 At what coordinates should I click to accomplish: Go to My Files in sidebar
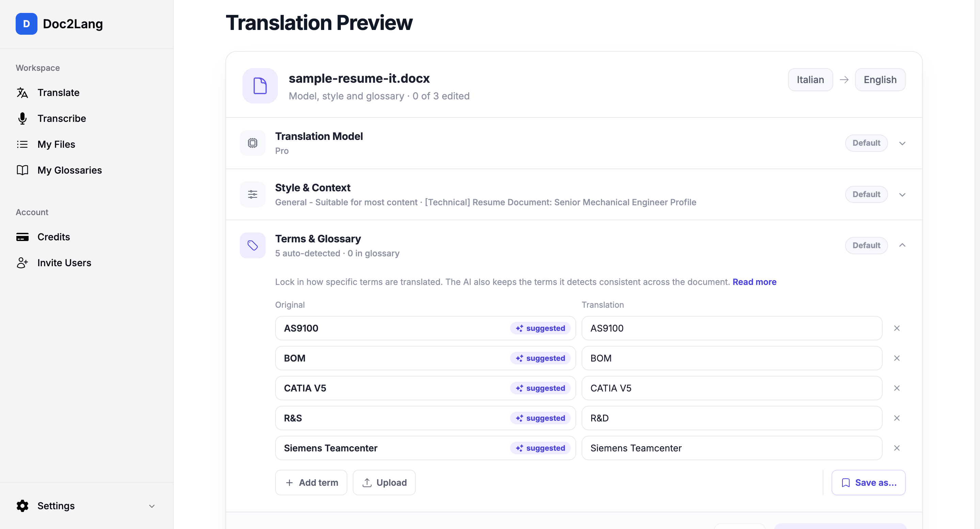[x=56, y=144]
